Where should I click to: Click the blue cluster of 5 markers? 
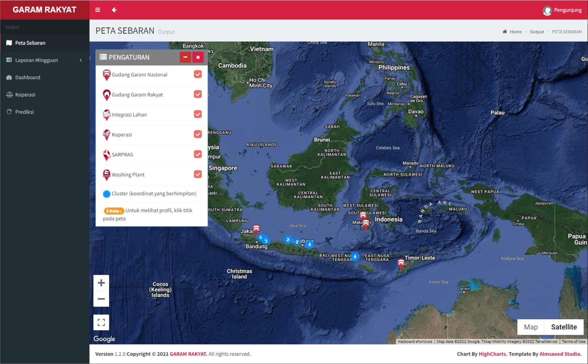point(261,237)
